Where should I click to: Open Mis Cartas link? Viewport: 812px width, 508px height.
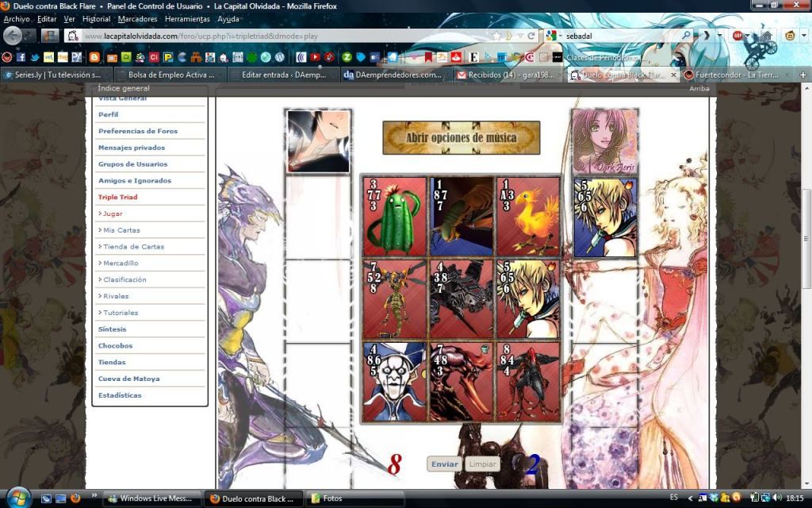[x=121, y=230]
